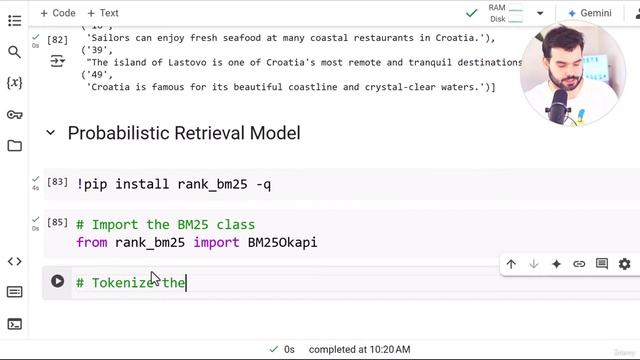Open the RAM and Disk resources indicator

click(x=506, y=13)
